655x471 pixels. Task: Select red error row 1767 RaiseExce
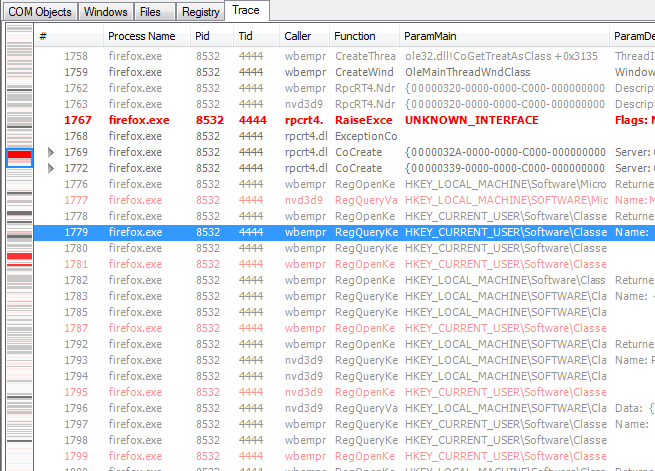[344, 120]
